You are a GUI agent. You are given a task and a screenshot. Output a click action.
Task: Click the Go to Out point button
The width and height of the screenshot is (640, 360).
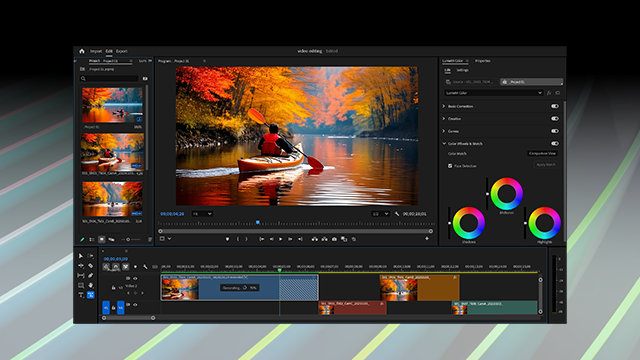300,239
